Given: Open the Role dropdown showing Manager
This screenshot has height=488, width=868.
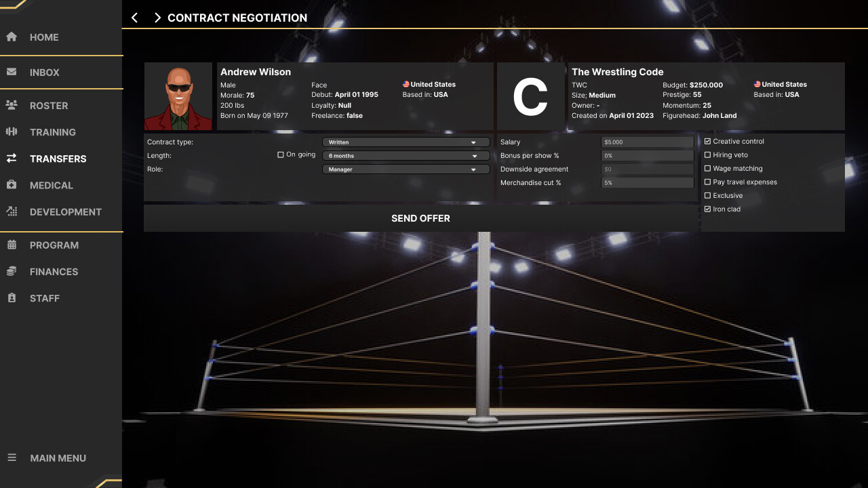Looking at the screenshot, I should point(406,169).
